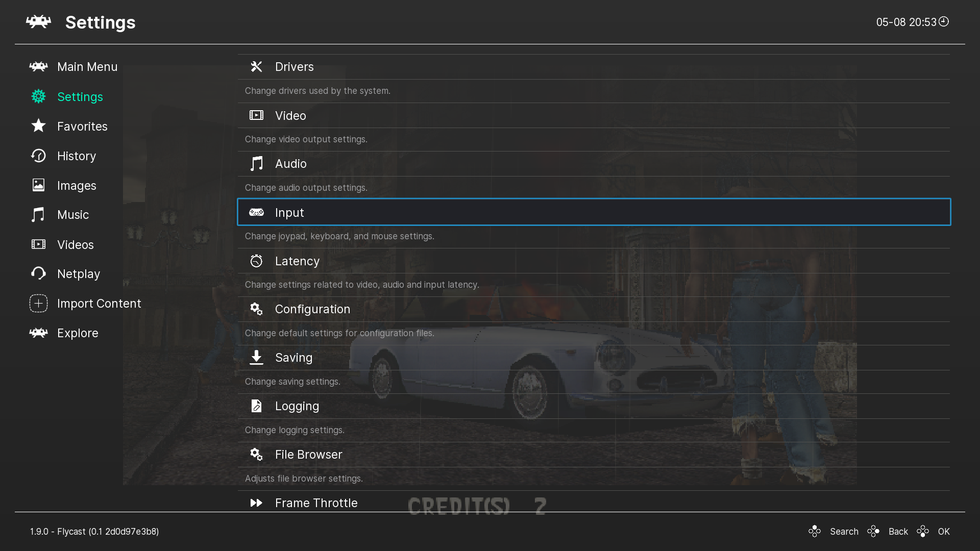Click the Logging document icon
The height and width of the screenshot is (551, 980).
[x=256, y=406]
